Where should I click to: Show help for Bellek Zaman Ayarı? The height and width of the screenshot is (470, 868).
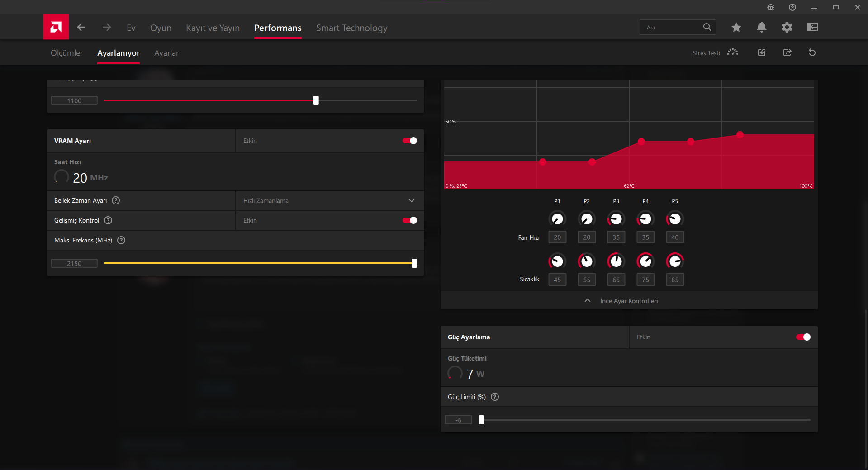click(116, 200)
